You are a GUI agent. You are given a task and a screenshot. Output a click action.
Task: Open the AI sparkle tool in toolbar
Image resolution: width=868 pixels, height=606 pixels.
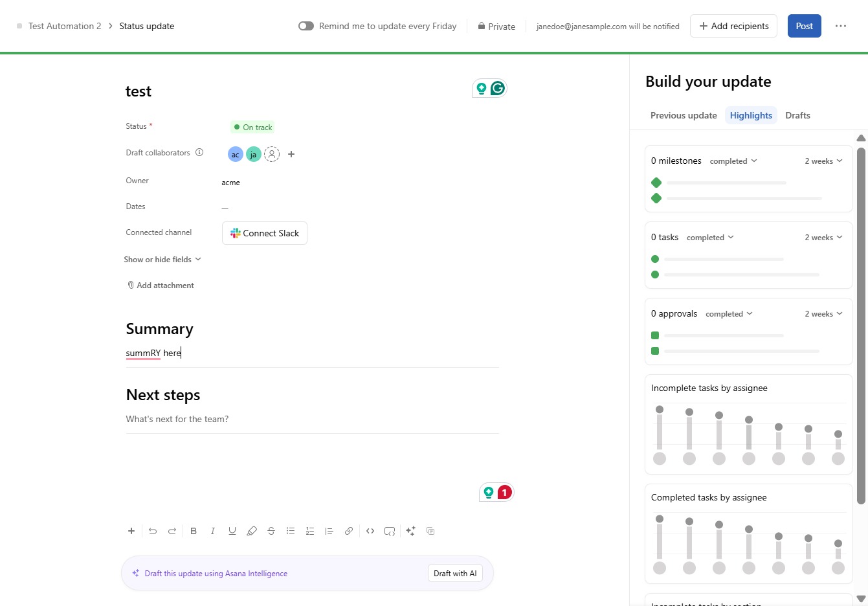[410, 531]
